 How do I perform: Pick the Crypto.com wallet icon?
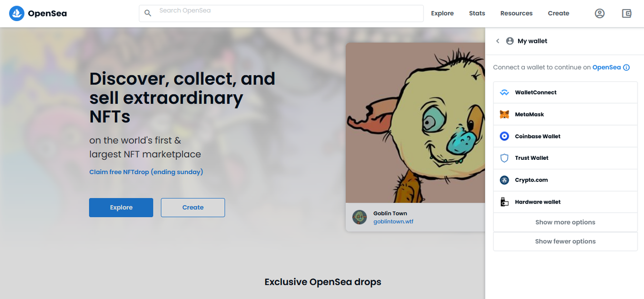point(504,180)
